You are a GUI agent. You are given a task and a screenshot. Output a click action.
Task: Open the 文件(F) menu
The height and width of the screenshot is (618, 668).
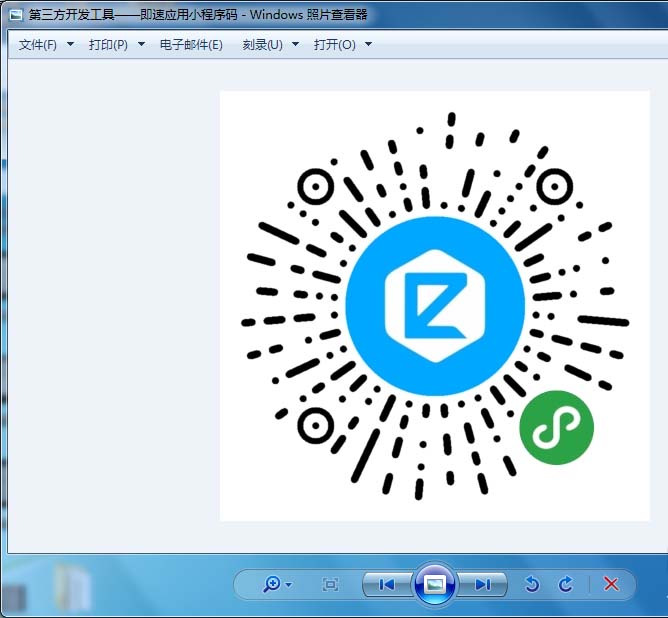(x=37, y=44)
